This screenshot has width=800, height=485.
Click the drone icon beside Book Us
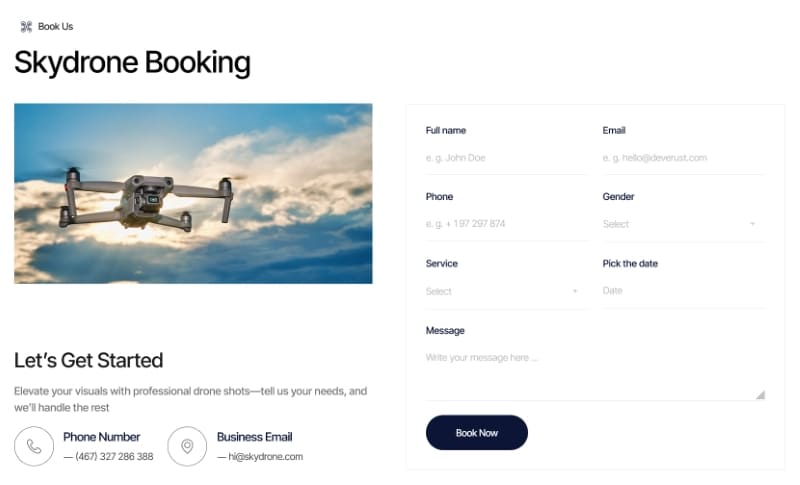(x=26, y=26)
